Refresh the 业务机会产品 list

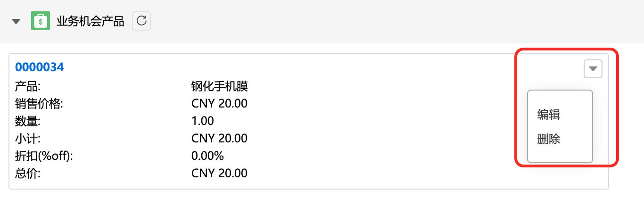141,21
